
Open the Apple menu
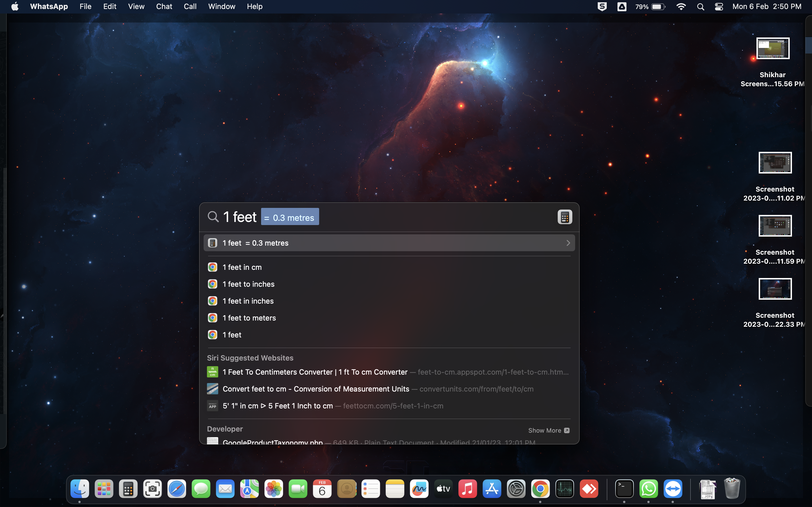click(x=15, y=7)
